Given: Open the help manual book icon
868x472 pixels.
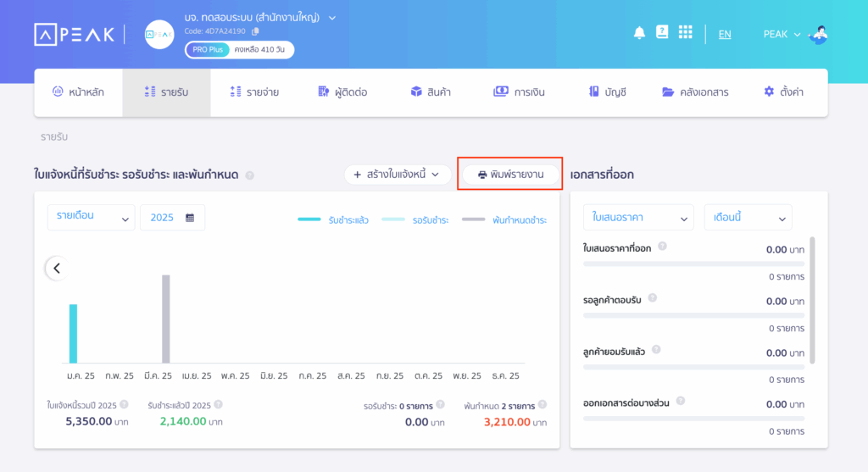Looking at the screenshot, I should pos(662,33).
